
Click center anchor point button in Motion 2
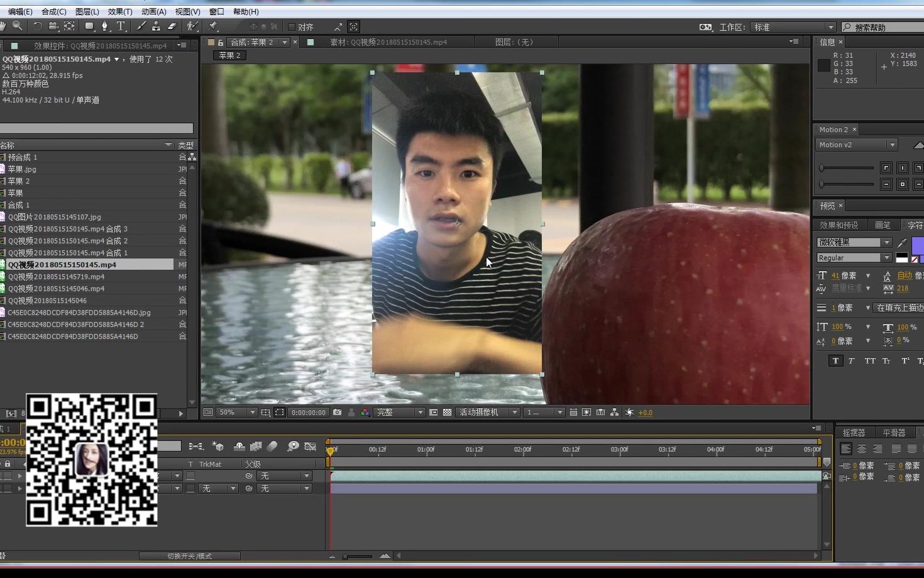point(903,184)
